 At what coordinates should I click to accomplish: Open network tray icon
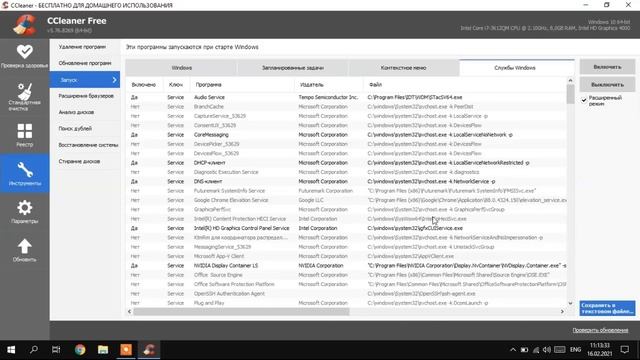(x=536, y=350)
